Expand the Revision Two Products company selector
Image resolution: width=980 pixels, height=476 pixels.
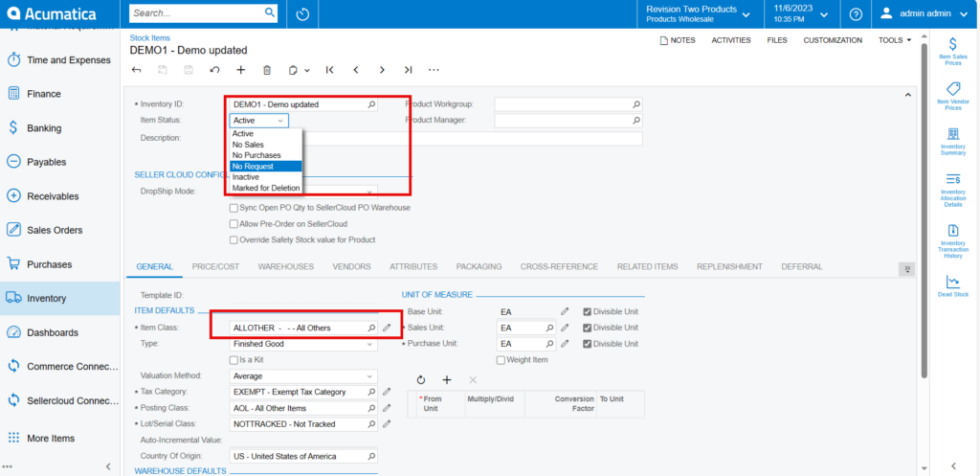click(x=698, y=13)
